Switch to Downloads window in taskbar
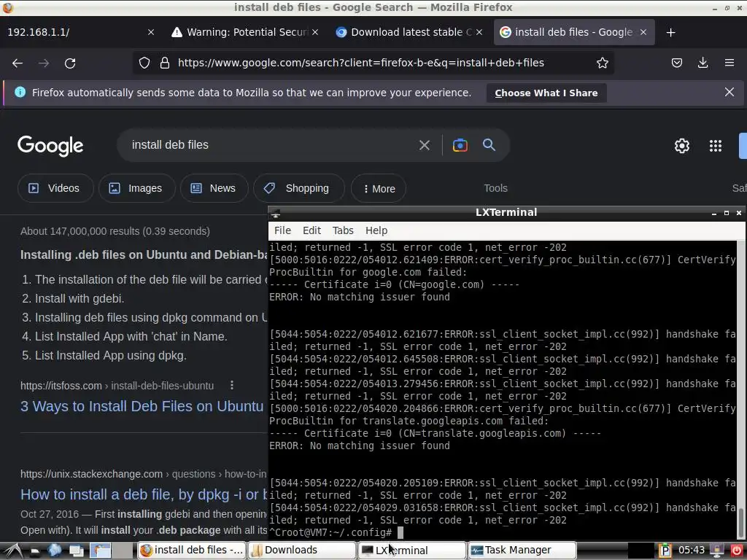Screen dimensions: 747x560 [x=302, y=551]
